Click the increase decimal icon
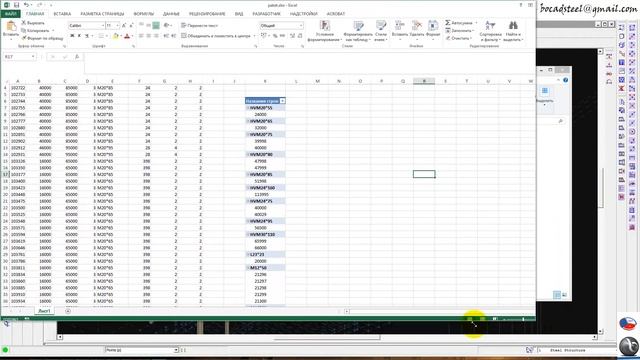This screenshot has height=360, width=640. click(x=292, y=36)
